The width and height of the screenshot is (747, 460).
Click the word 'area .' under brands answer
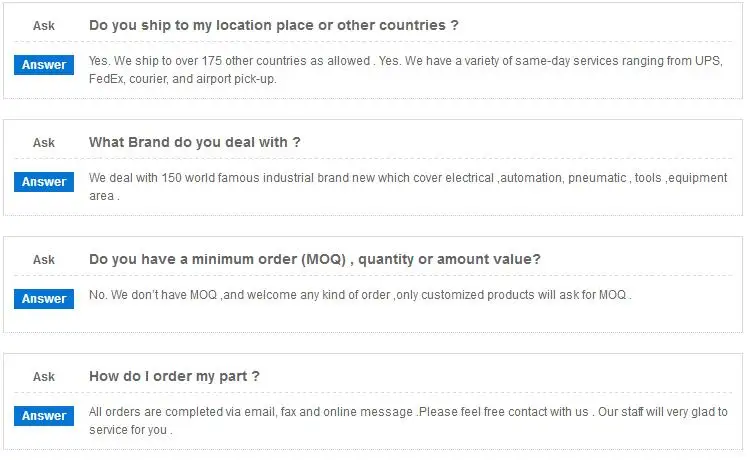[x=104, y=196]
